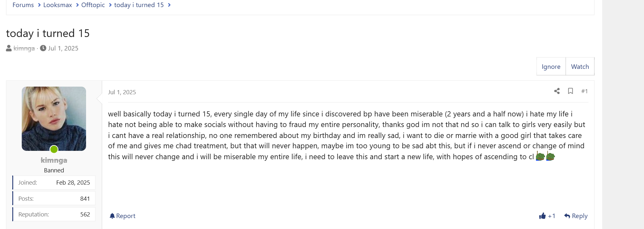Bookmark the post using the bookmark icon
Screen dimensions: 644x229
click(x=570, y=91)
